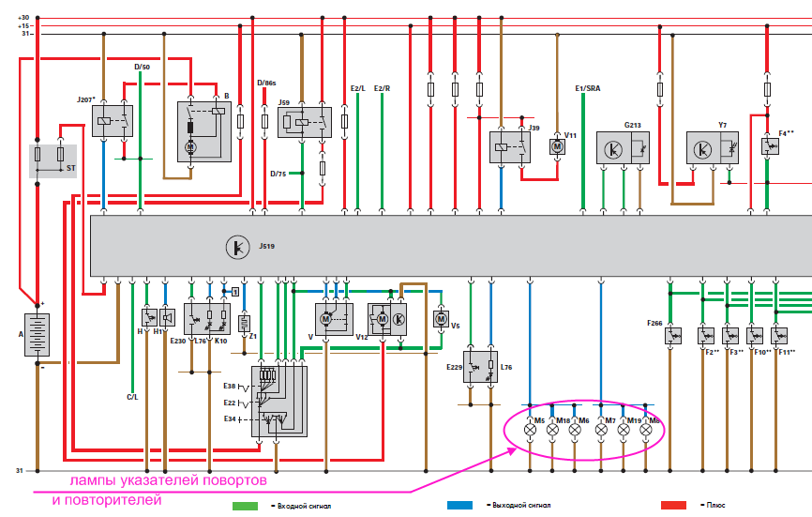The height and width of the screenshot is (517, 812).
Task: Click the +30 rail label
Action: (x=23, y=18)
